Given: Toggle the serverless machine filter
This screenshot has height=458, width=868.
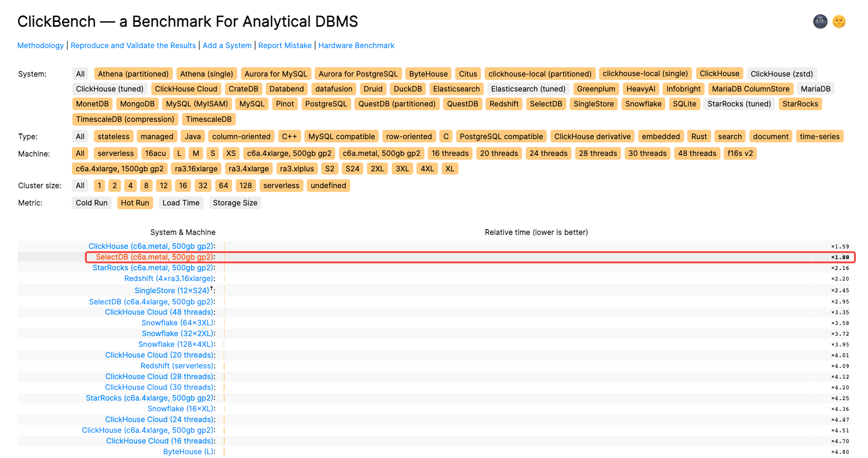Looking at the screenshot, I should point(116,153).
